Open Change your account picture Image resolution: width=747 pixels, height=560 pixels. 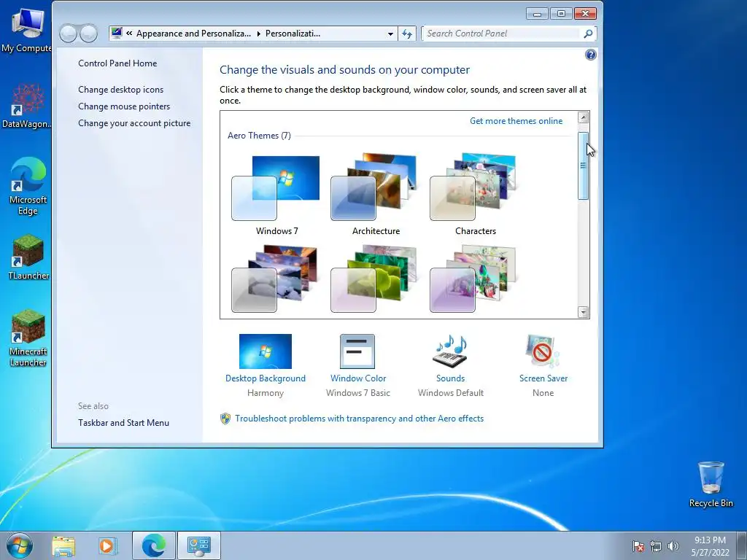tap(134, 122)
